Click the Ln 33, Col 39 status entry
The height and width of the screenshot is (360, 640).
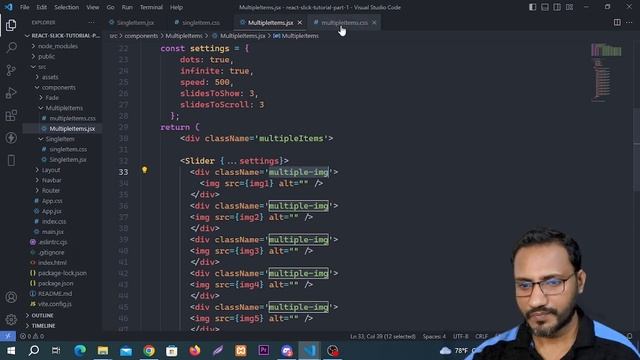(x=382, y=336)
